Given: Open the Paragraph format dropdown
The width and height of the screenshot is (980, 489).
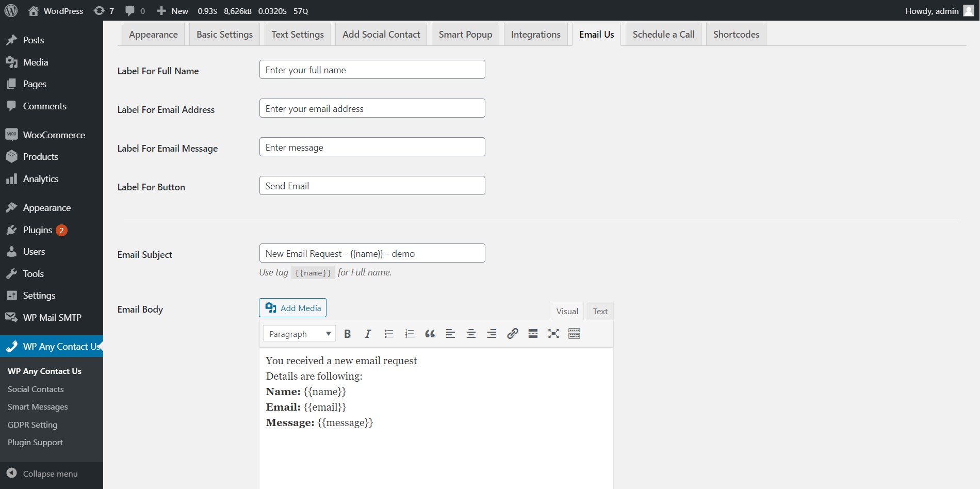Looking at the screenshot, I should tap(299, 334).
